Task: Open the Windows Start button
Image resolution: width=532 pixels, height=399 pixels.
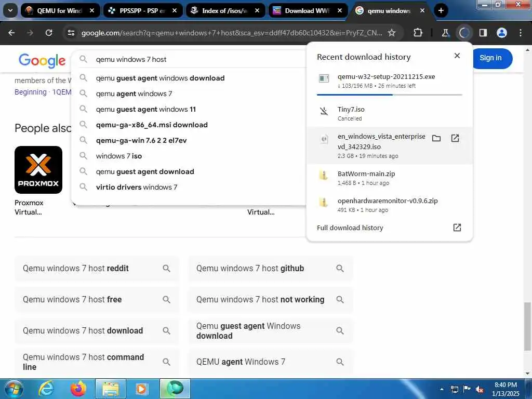Action: (x=14, y=389)
